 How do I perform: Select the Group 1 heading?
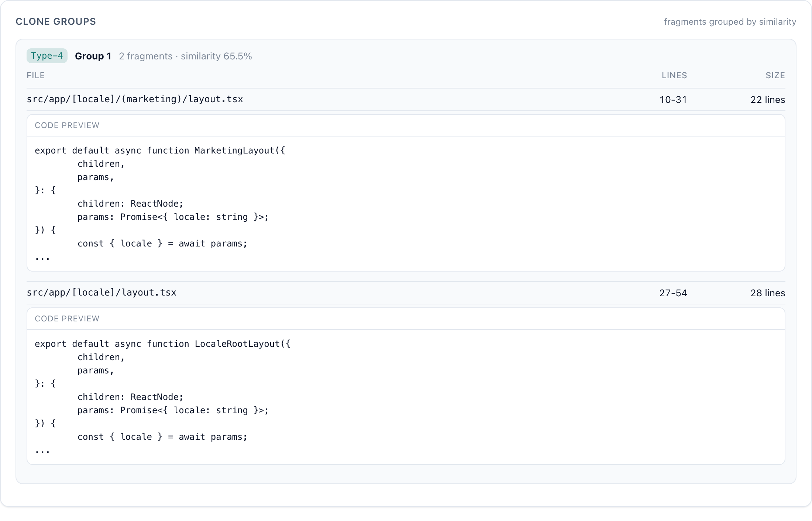(93, 56)
